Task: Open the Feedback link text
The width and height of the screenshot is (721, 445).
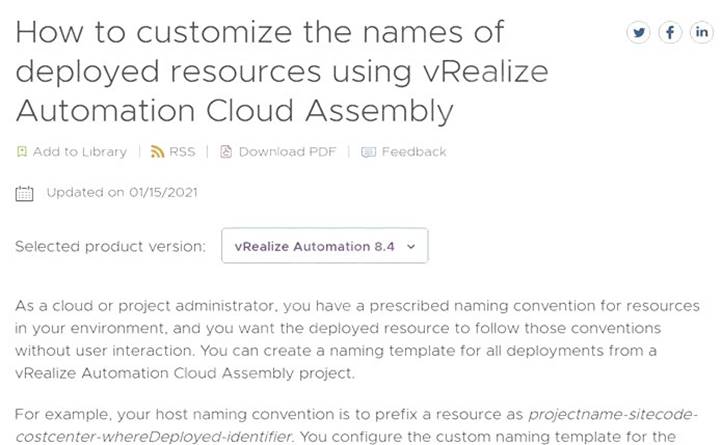Action: [414, 152]
